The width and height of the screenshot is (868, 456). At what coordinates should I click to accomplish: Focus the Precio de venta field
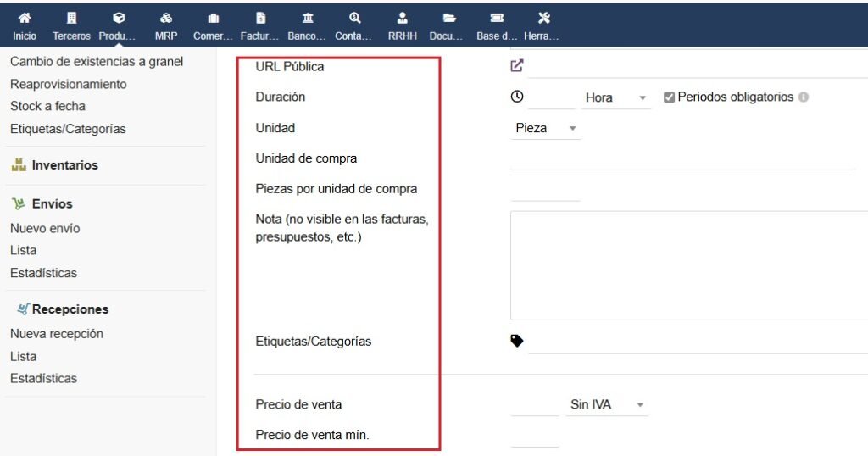tap(535, 405)
